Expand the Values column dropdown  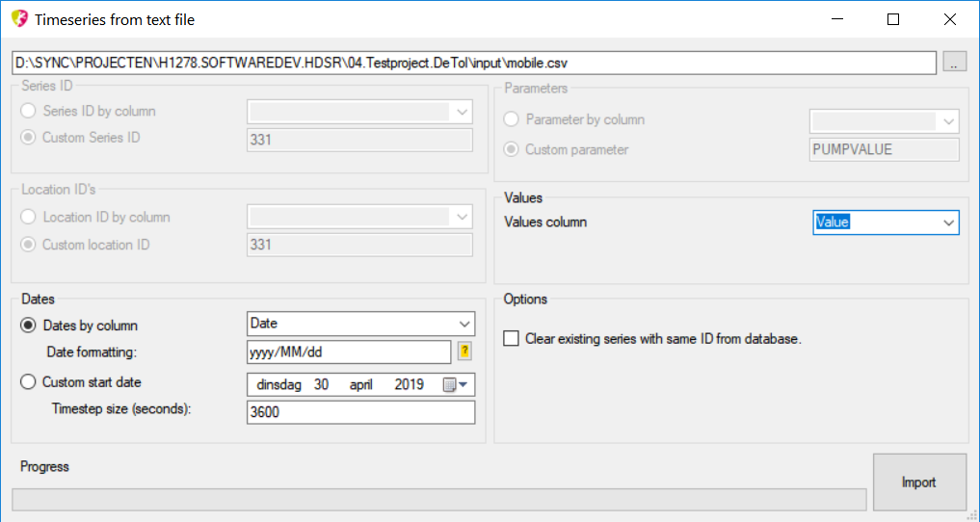click(x=948, y=222)
